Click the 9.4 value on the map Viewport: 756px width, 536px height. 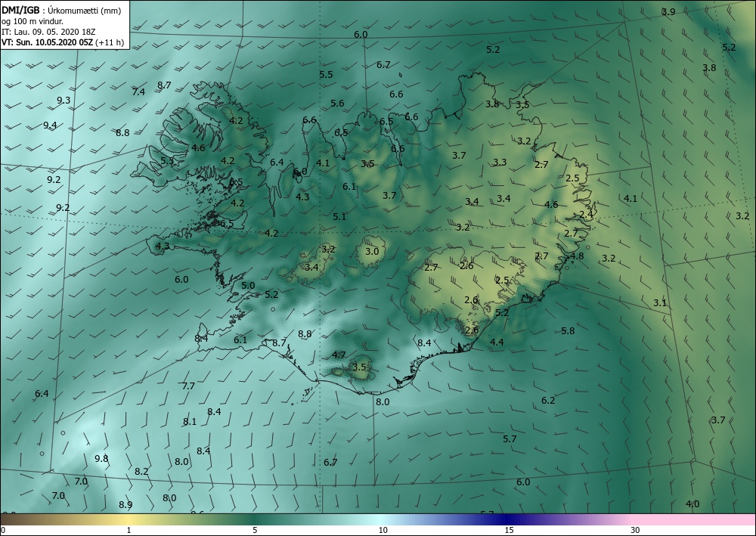coord(50,125)
